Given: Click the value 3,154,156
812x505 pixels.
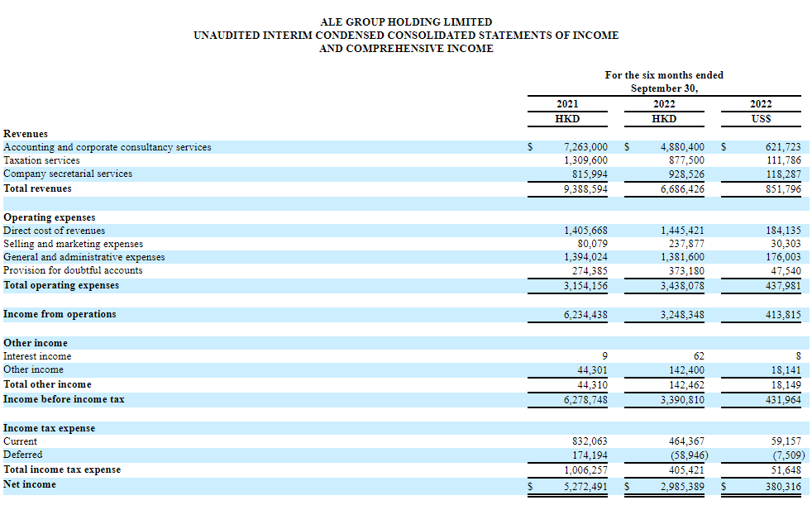Looking at the screenshot, I should (585, 286).
